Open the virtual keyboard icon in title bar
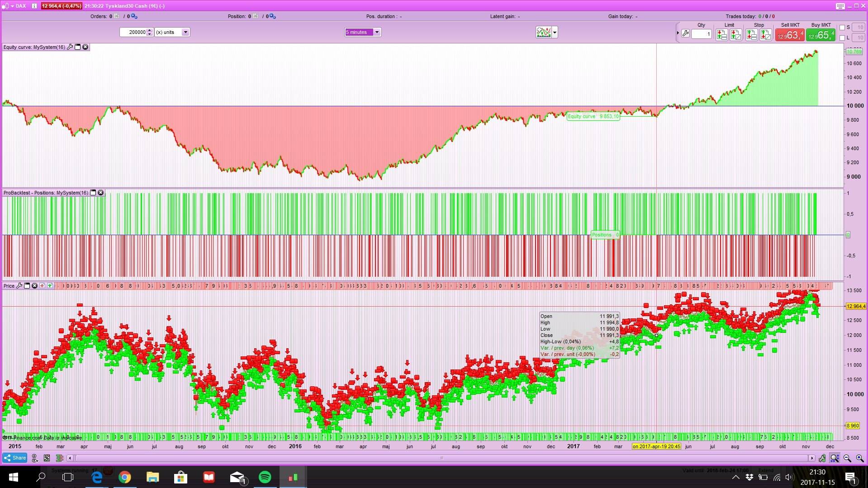This screenshot has height=488, width=868. click(x=840, y=6)
